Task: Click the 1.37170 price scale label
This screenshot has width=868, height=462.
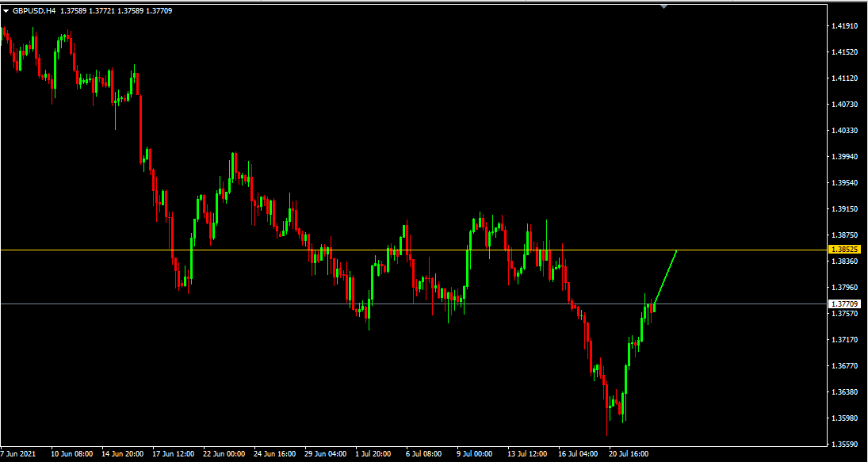Action: tap(845, 339)
